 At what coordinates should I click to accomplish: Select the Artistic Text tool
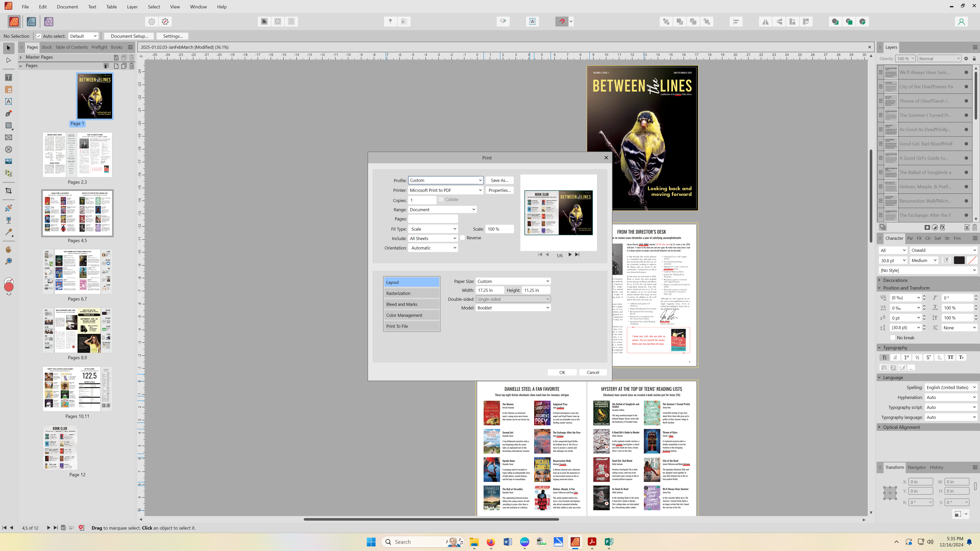8,102
